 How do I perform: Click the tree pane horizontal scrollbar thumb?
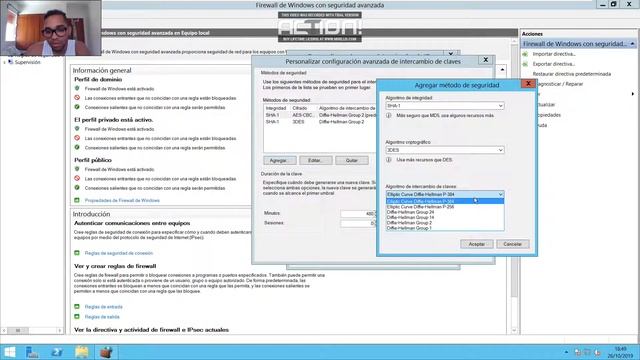(x=18, y=330)
